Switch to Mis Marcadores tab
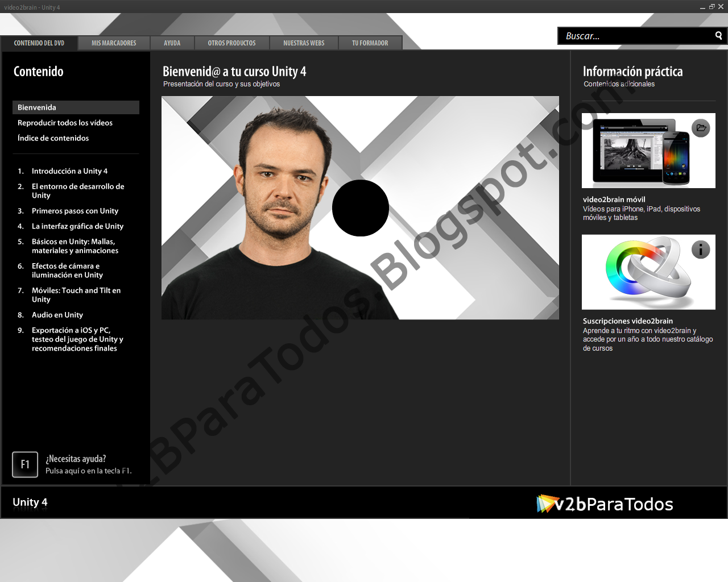The image size is (728, 582). [x=114, y=43]
